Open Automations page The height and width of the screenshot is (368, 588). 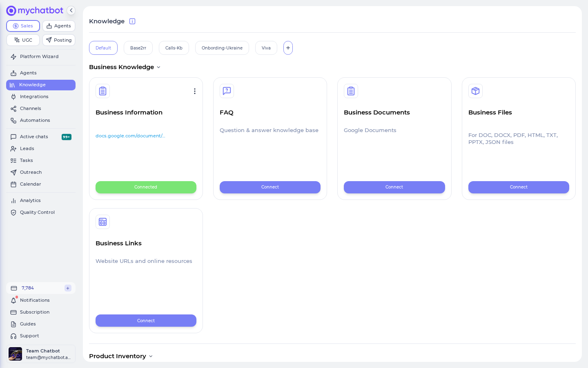tap(41, 121)
